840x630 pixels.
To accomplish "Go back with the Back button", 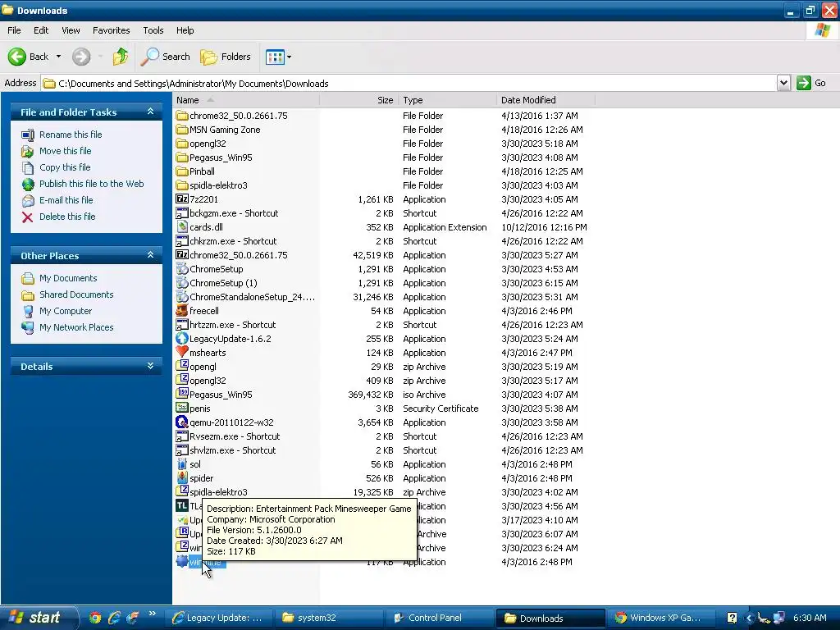I will [x=28, y=57].
